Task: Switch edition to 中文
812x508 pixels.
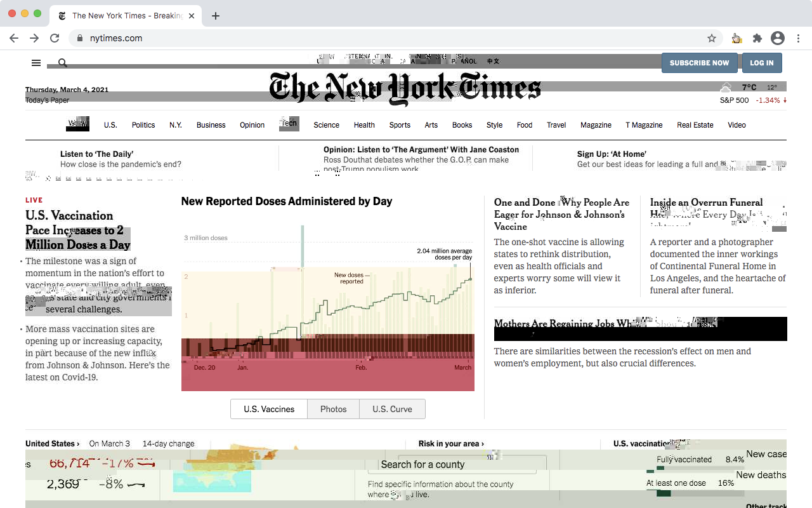Action: tap(493, 62)
